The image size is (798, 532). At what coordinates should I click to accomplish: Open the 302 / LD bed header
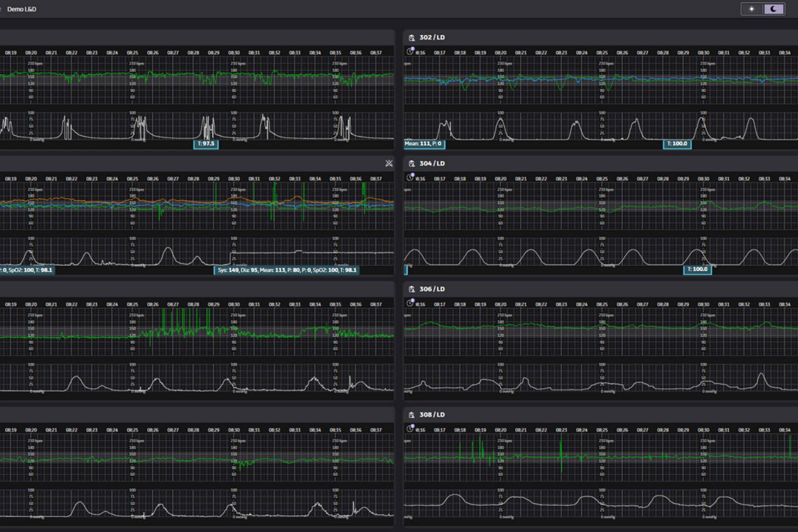tap(432, 38)
